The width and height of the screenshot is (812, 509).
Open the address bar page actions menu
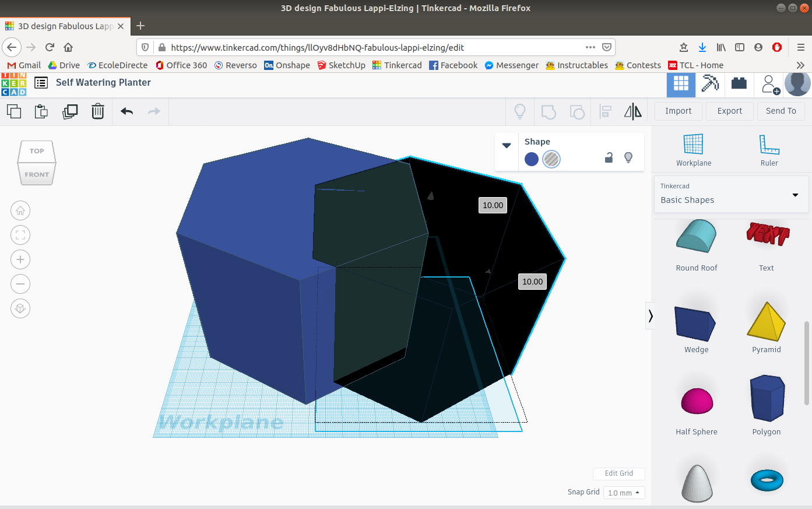point(590,47)
